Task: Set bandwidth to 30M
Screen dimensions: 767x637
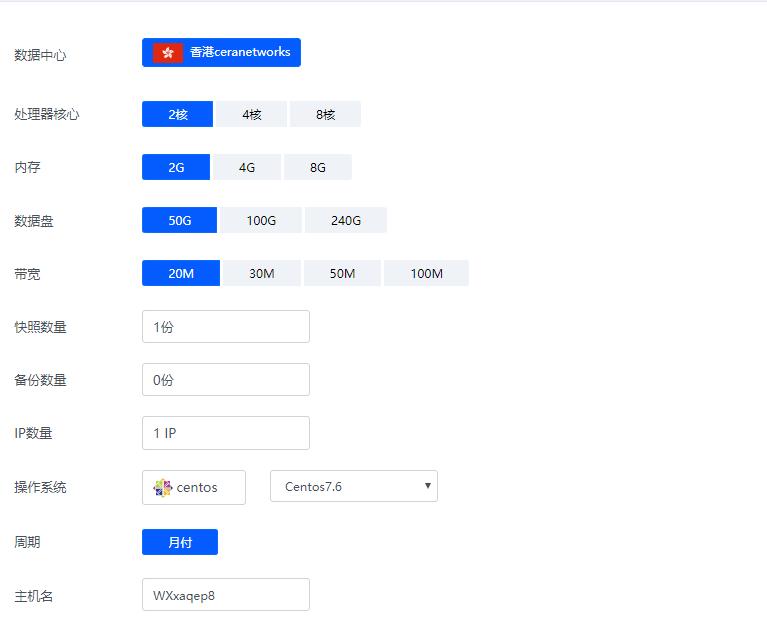Action: click(261, 273)
